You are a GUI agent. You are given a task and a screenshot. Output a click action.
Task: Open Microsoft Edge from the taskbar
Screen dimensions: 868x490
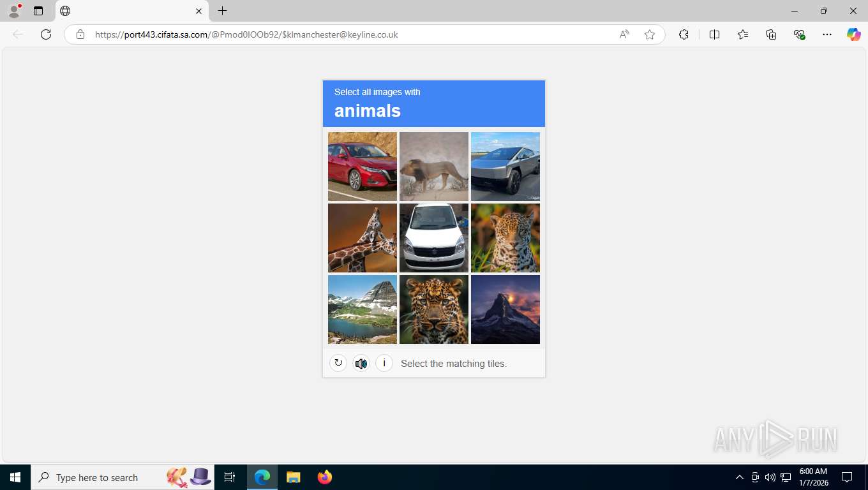coord(262,477)
